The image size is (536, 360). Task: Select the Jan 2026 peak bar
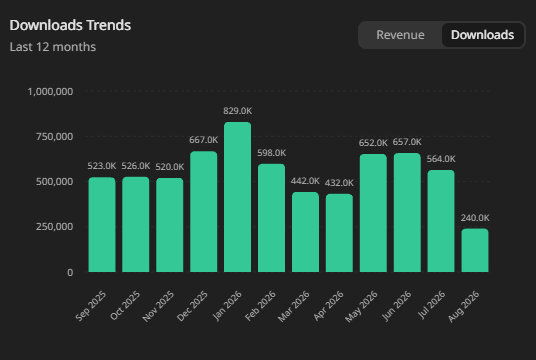[x=238, y=197]
